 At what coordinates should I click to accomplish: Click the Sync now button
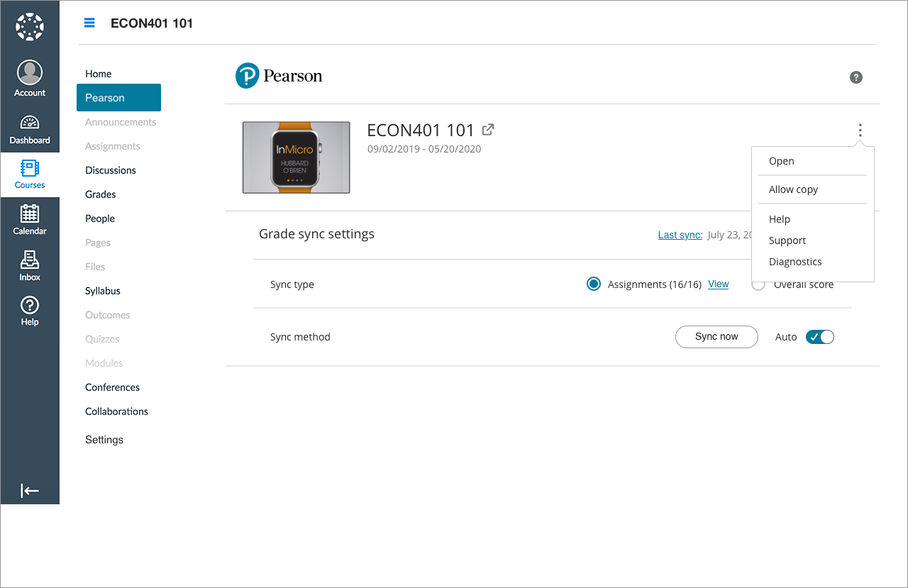(x=716, y=337)
